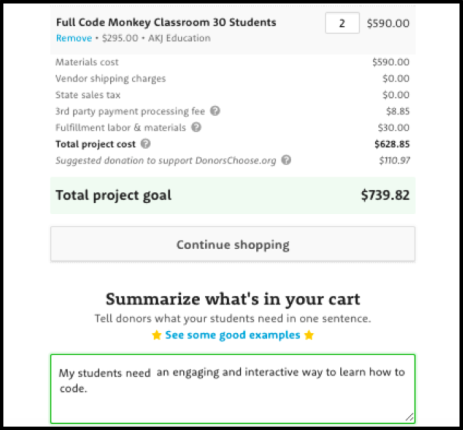Viewport: 463px width, 430px height.
Task: Click the AKJ Education vendor name
Action: pos(179,38)
